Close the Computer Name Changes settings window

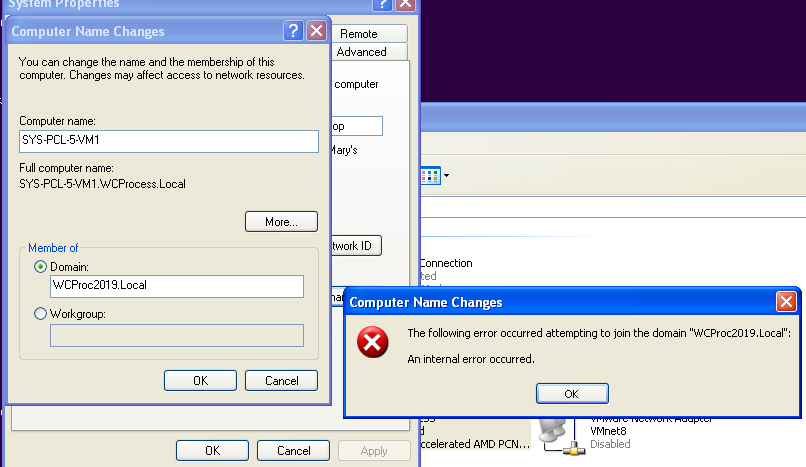pyautogui.click(x=316, y=31)
